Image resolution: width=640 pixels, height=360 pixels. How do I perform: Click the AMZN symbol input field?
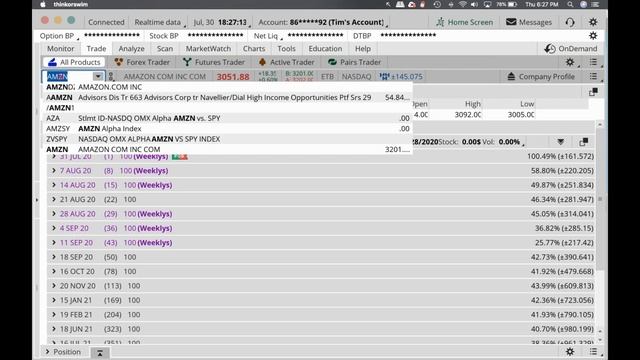click(67, 76)
